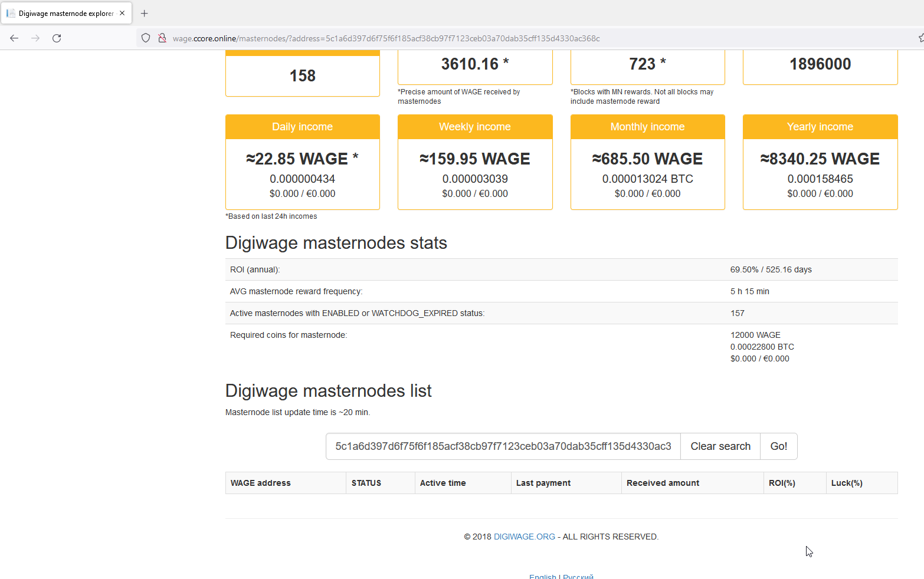The height and width of the screenshot is (579, 924).
Task: Open a new browser tab
Action: coord(144,13)
